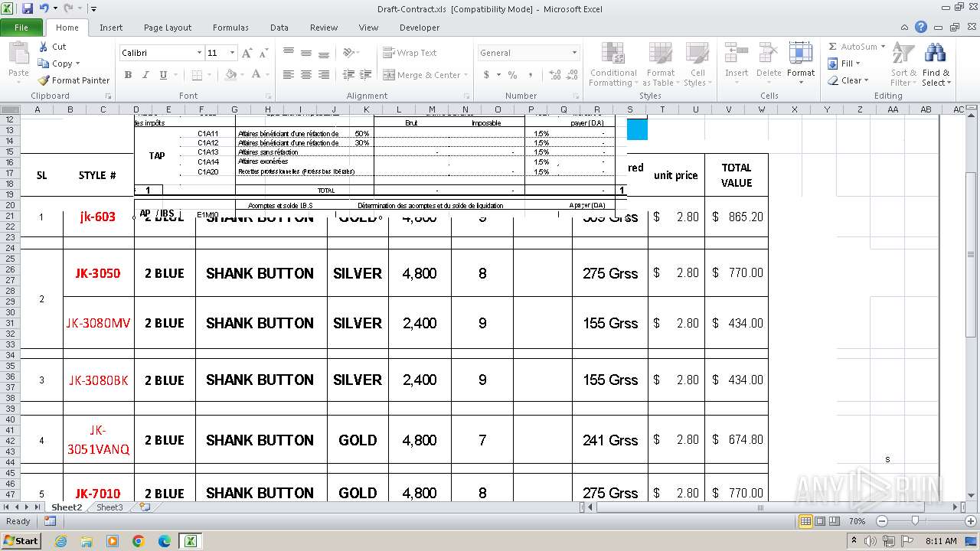Toggle Underline formatting
The image size is (980, 551).
pos(163,75)
